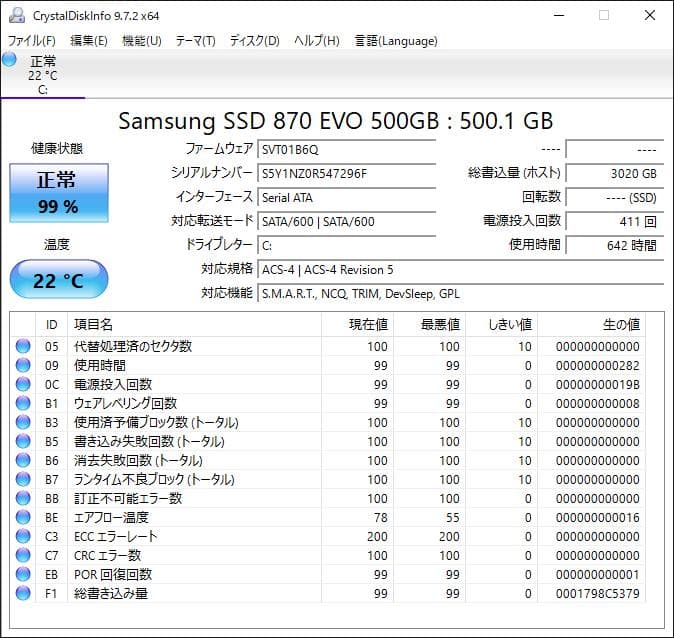Image resolution: width=674 pixels, height=638 pixels.
Task: Select the 訂正不可能エラー数 row name
Action: [128, 498]
